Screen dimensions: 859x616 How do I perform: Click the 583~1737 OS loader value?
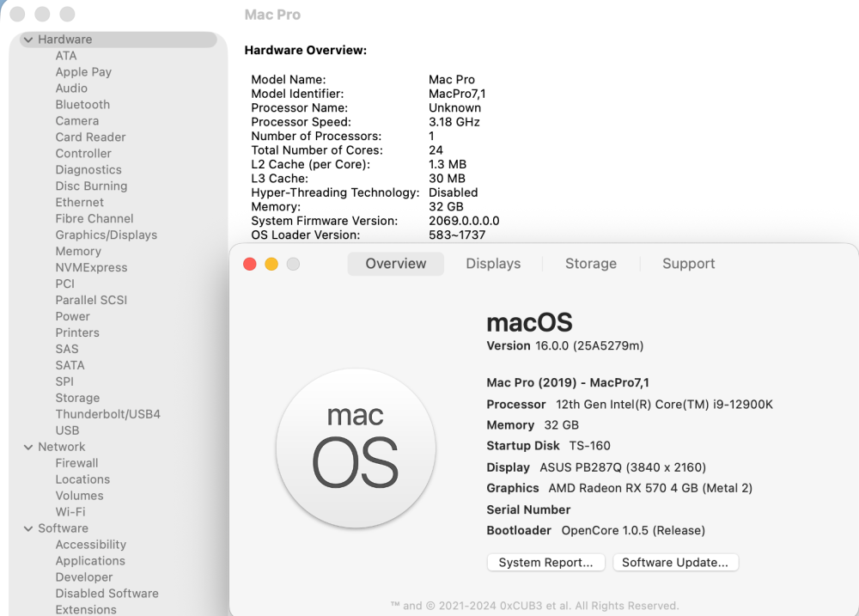[x=457, y=235]
